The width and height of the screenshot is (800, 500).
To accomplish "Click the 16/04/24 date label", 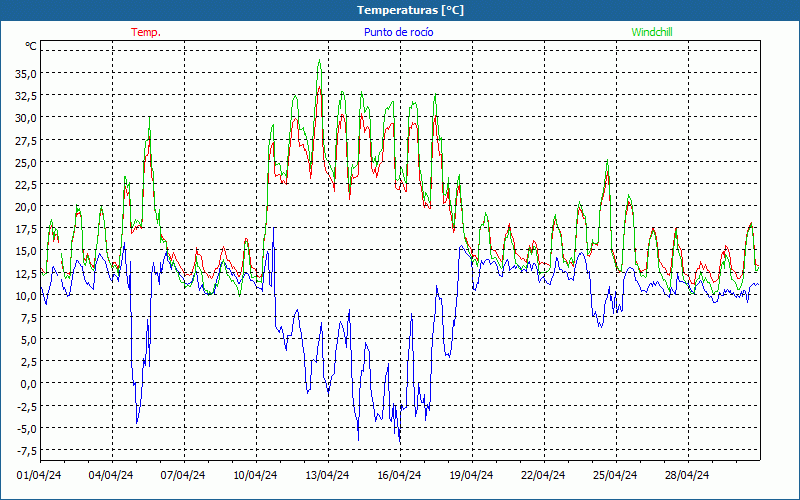I will tap(399, 475).
